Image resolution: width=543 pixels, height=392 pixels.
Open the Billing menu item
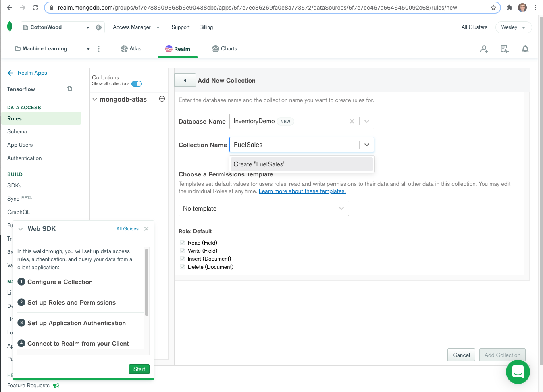point(206,27)
